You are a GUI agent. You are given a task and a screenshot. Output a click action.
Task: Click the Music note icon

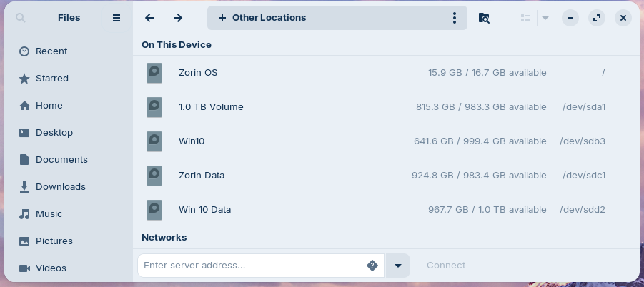[x=24, y=214]
